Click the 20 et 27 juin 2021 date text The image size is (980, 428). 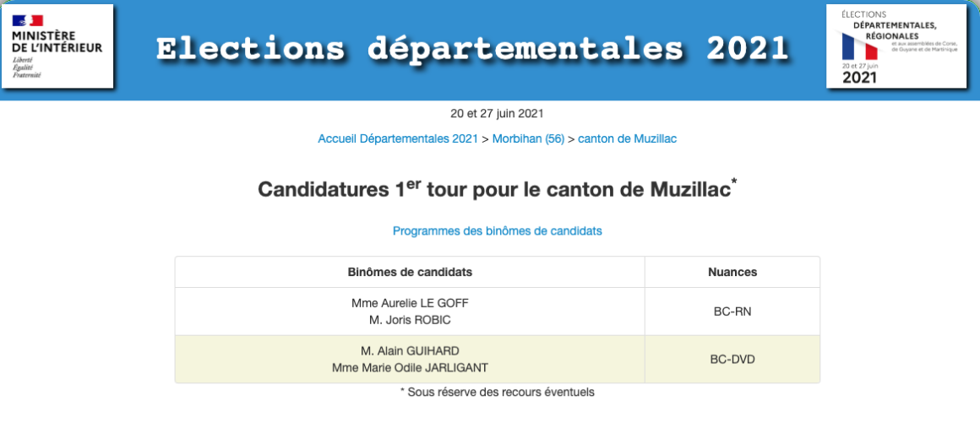point(497,114)
